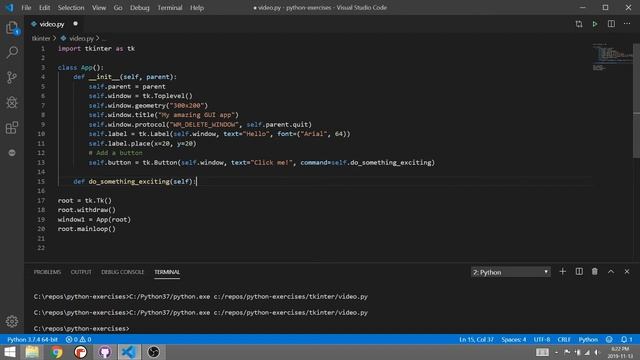This screenshot has width=640, height=360.
Task: Open the Go menu
Action: coord(118,8)
